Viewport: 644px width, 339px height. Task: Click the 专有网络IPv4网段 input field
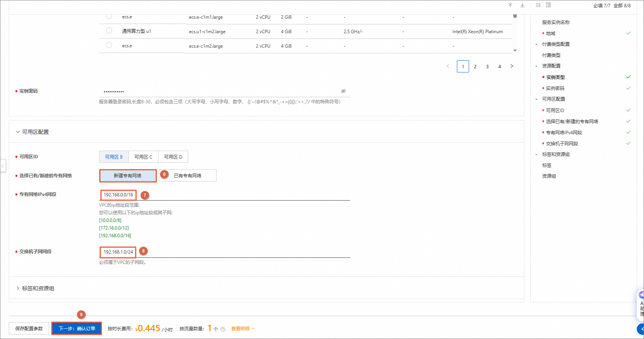coord(224,195)
